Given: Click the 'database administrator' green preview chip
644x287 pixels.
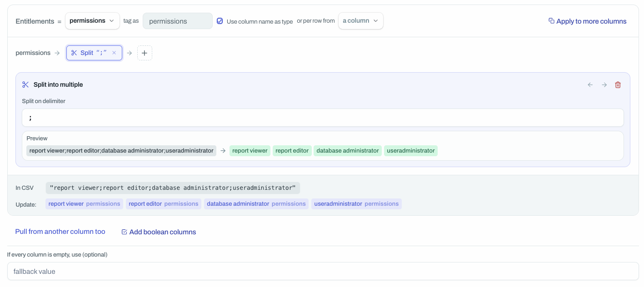Looking at the screenshot, I should (x=348, y=151).
